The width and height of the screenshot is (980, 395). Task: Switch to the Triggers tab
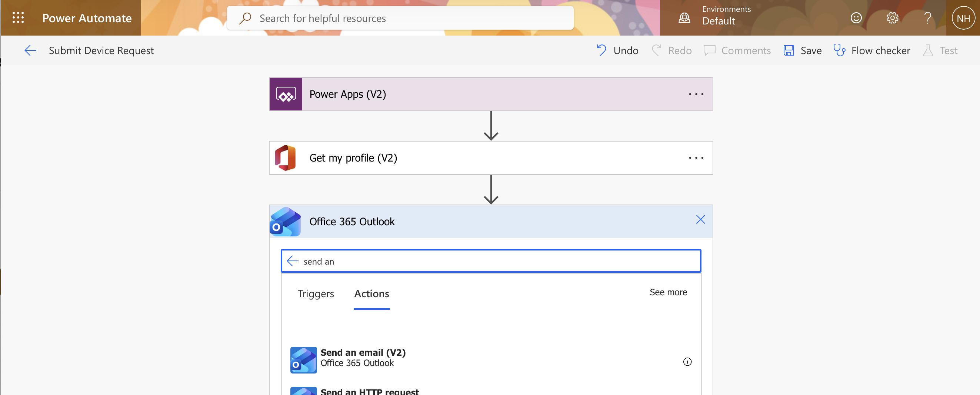316,294
